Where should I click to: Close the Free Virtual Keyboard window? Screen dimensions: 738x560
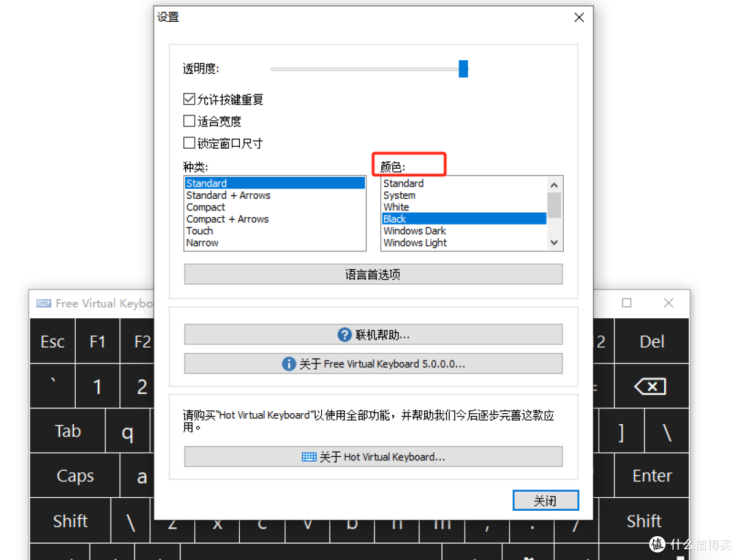(x=668, y=303)
